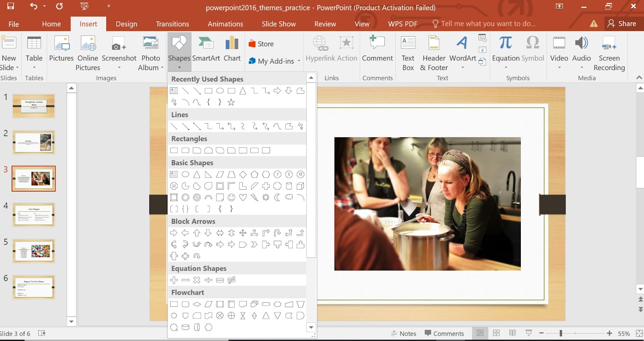Switch to the Home tab
The height and width of the screenshot is (341, 644).
[52, 24]
